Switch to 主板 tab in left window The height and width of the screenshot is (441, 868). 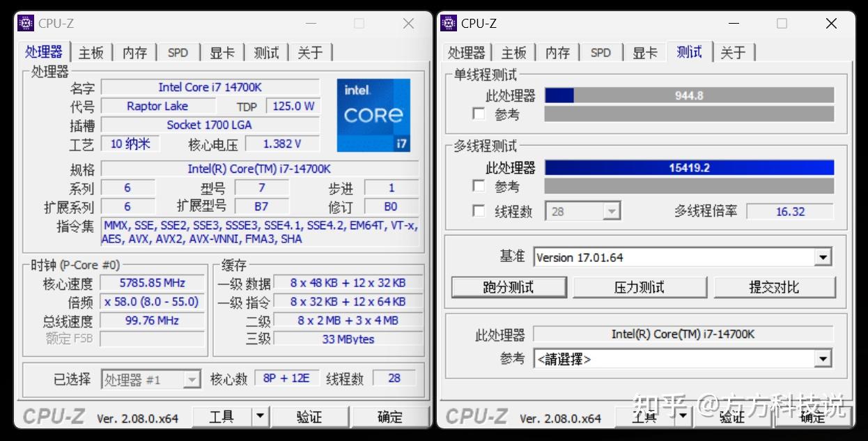[x=91, y=52]
